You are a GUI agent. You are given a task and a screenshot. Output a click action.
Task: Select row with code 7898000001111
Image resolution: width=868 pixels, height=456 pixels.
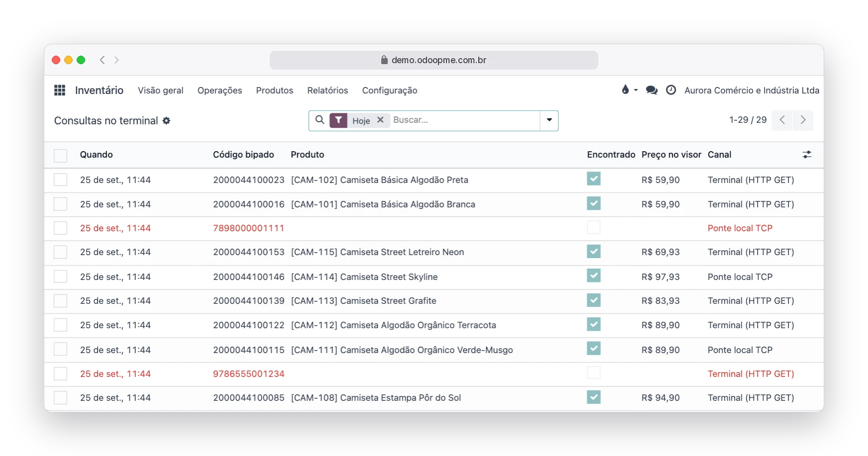(60, 228)
